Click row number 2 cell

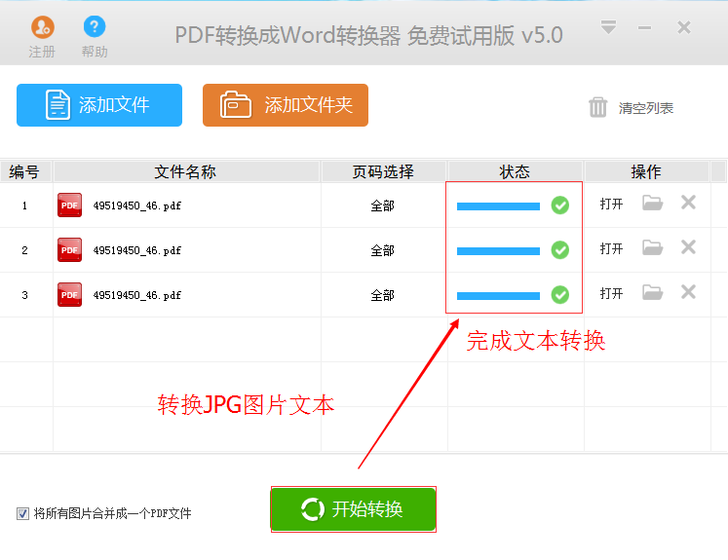[x=25, y=250]
